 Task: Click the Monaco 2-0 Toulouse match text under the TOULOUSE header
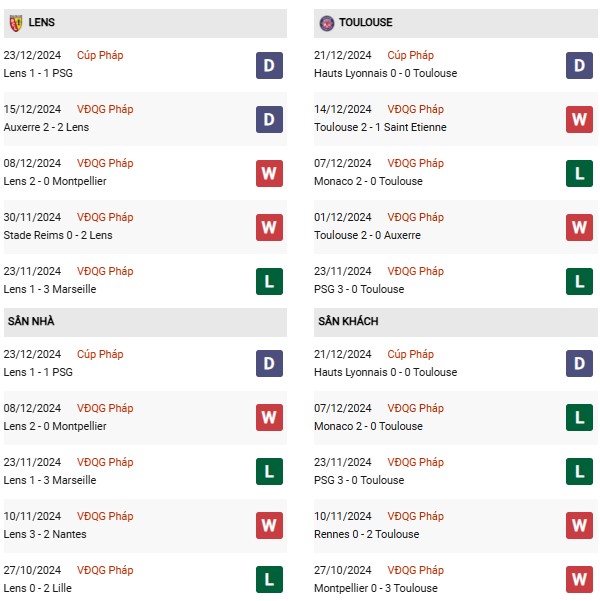368,181
